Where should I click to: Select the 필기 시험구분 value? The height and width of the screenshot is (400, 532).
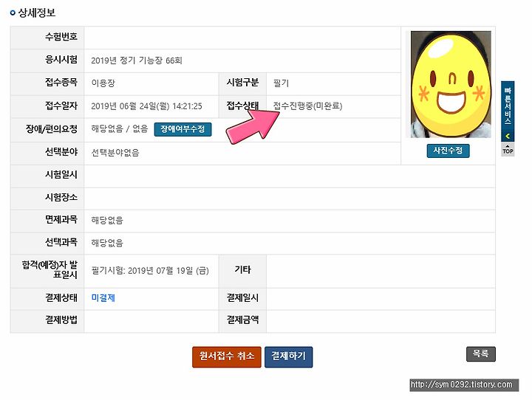tap(281, 83)
